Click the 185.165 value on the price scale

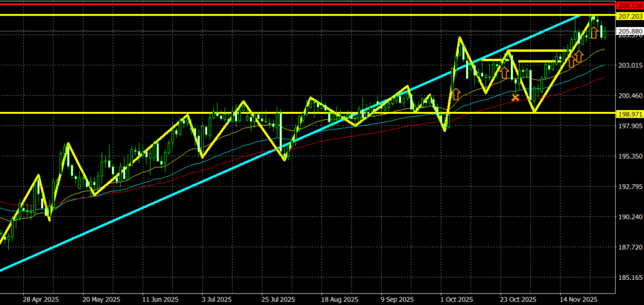629,277
